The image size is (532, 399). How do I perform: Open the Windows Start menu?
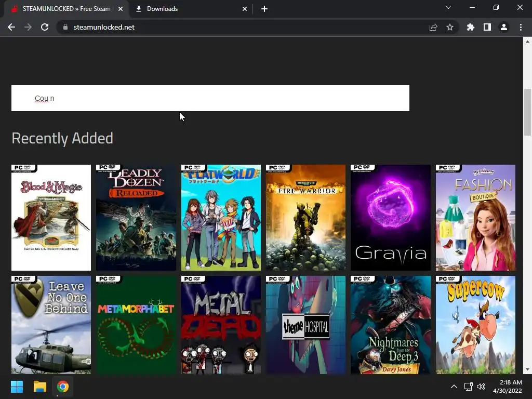click(x=17, y=387)
